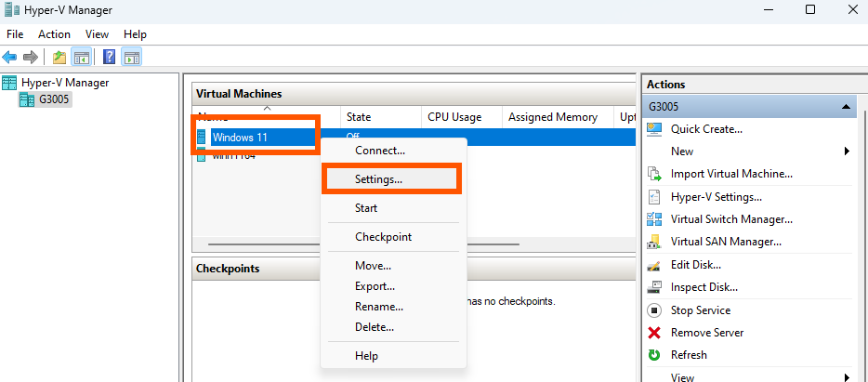Select the G3005 server node in tree

tap(54, 100)
